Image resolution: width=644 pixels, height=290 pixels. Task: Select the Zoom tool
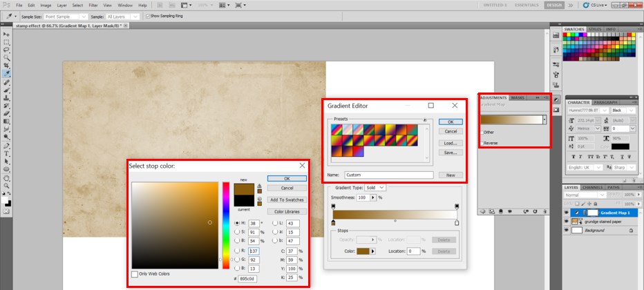(x=6, y=186)
